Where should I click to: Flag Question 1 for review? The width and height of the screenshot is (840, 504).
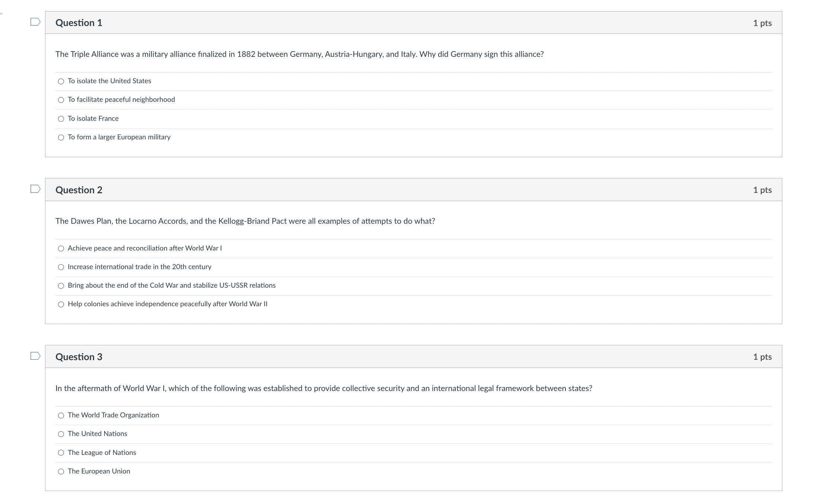coord(35,22)
